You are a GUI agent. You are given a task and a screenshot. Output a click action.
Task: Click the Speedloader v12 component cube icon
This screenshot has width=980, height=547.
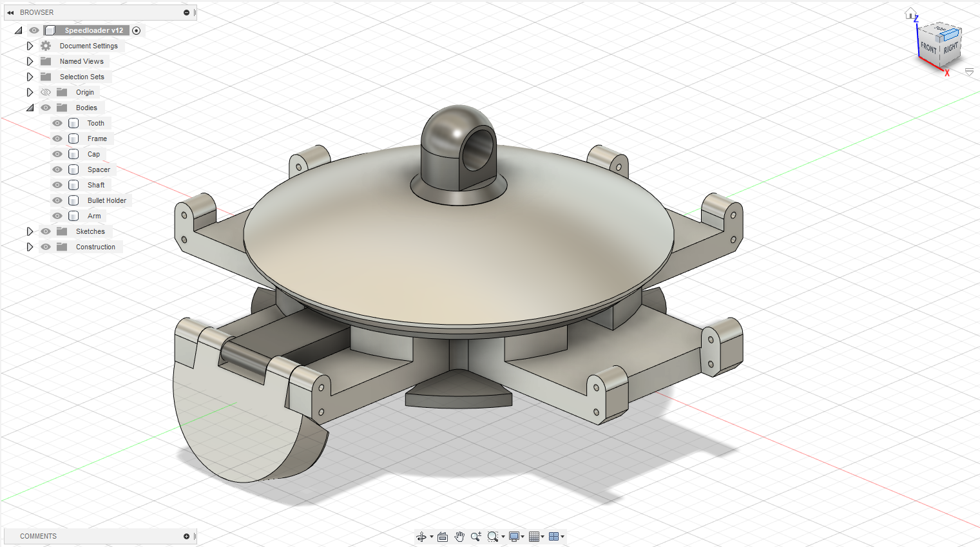tap(50, 30)
